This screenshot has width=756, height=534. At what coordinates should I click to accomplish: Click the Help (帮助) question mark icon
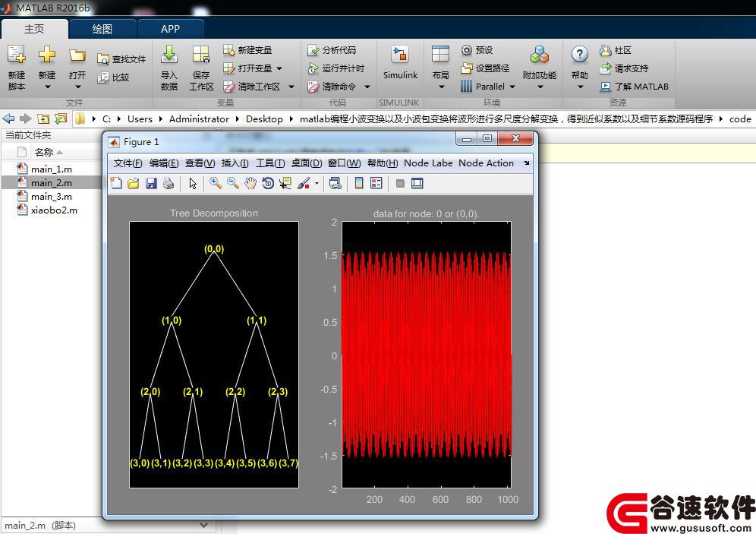tap(580, 54)
